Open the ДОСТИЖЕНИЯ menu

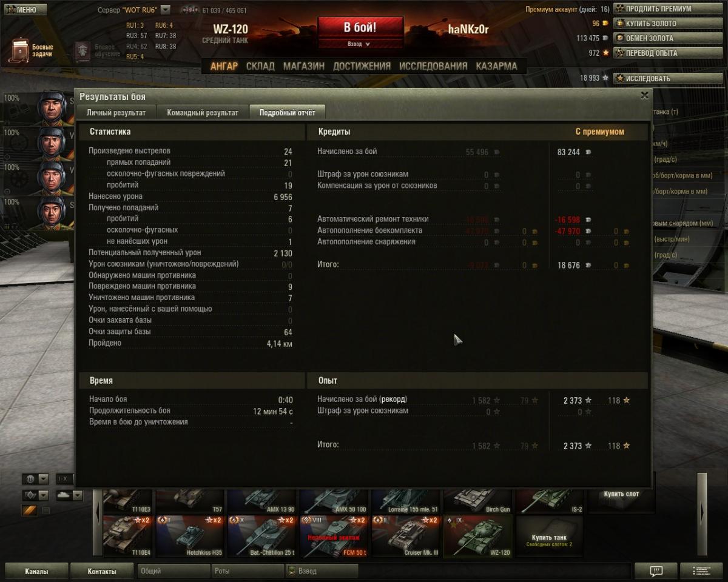tap(362, 66)
